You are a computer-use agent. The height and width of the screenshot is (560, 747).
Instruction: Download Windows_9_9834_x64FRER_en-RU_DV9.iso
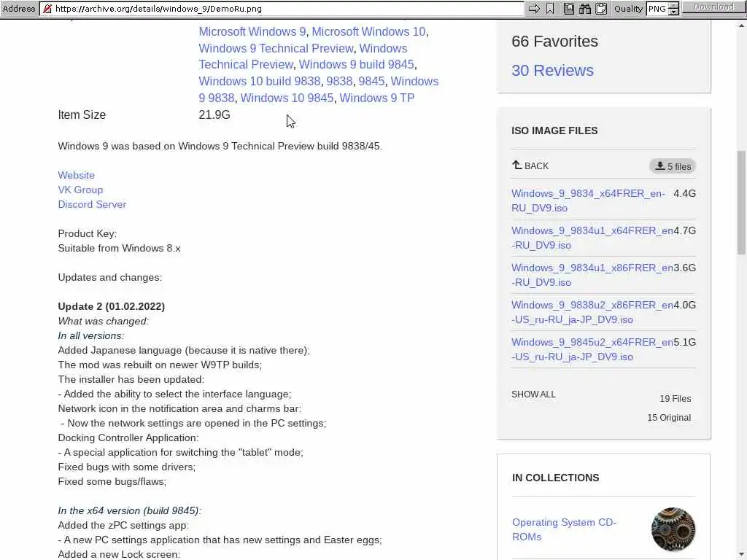point(588,201)
